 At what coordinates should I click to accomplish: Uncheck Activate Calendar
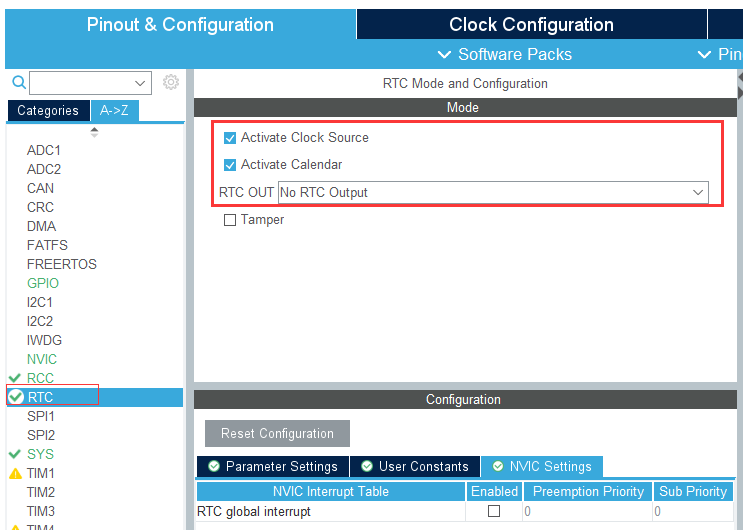(230, 165)
